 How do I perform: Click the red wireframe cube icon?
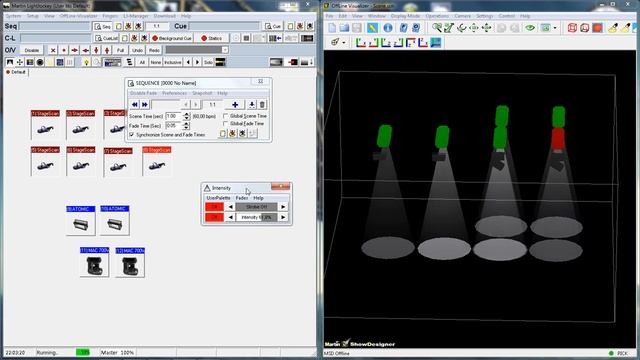tap(572, 28)
